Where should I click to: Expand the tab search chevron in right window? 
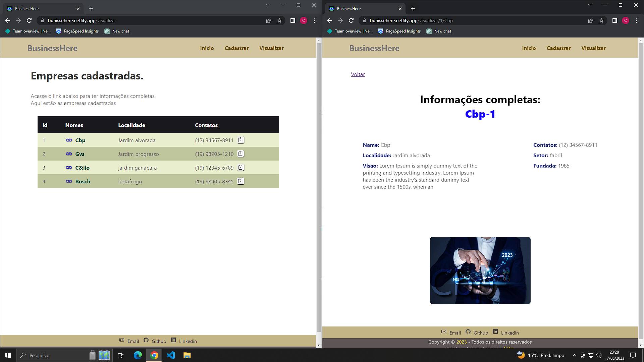pyautogui.click(x=590, y=5)
